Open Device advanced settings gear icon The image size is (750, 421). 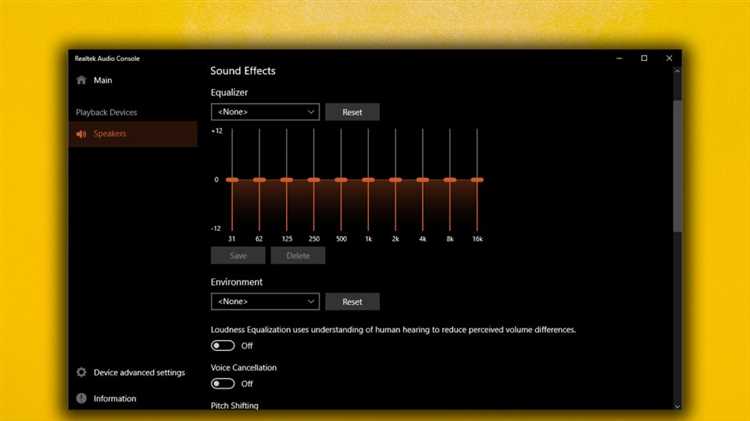(x=81, y=372)
